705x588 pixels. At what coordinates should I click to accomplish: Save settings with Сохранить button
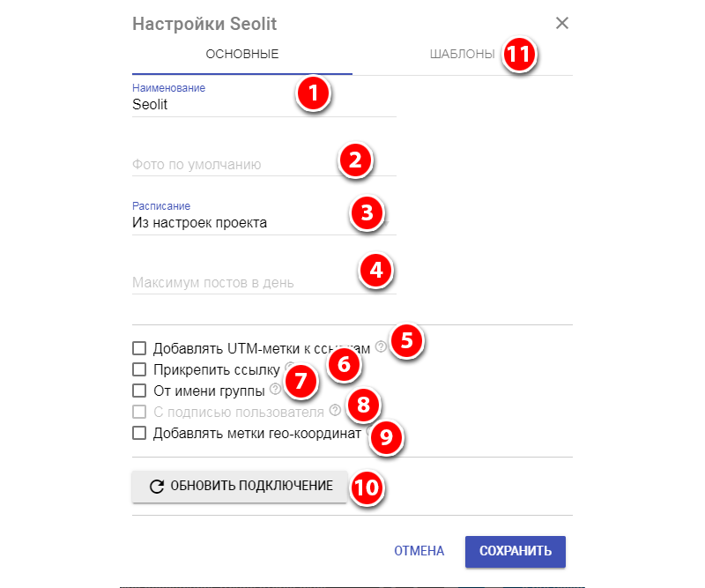pyautogui.click(x=516, y=551)
